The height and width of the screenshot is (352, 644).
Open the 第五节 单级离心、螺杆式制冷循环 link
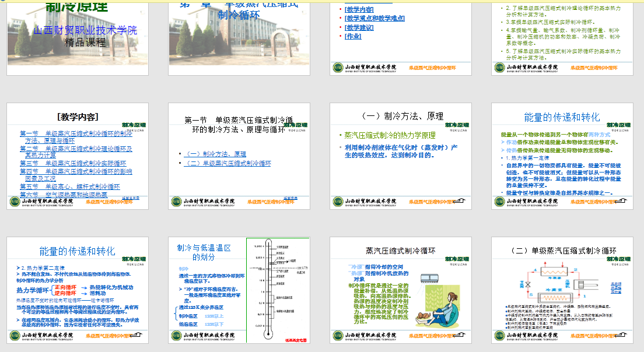point(70,186)
